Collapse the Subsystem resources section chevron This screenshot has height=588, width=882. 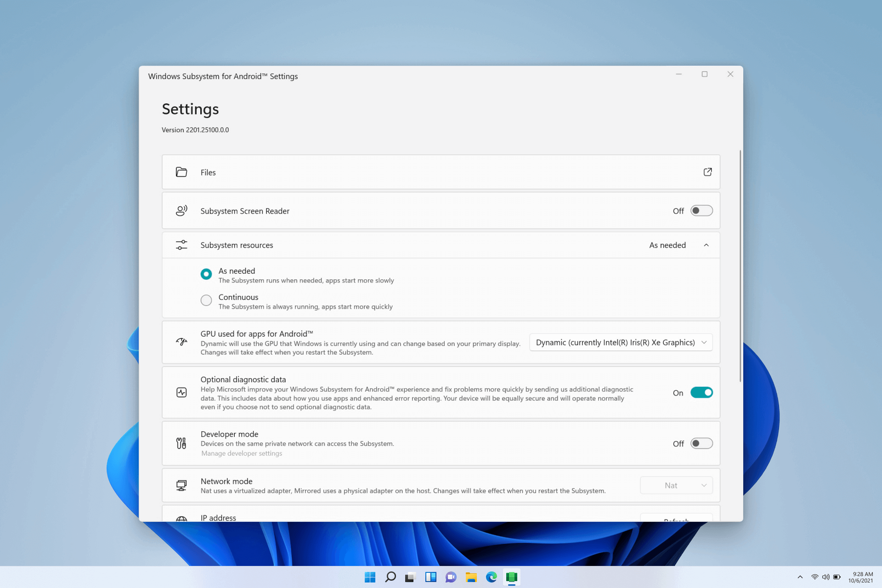point(706,245)
